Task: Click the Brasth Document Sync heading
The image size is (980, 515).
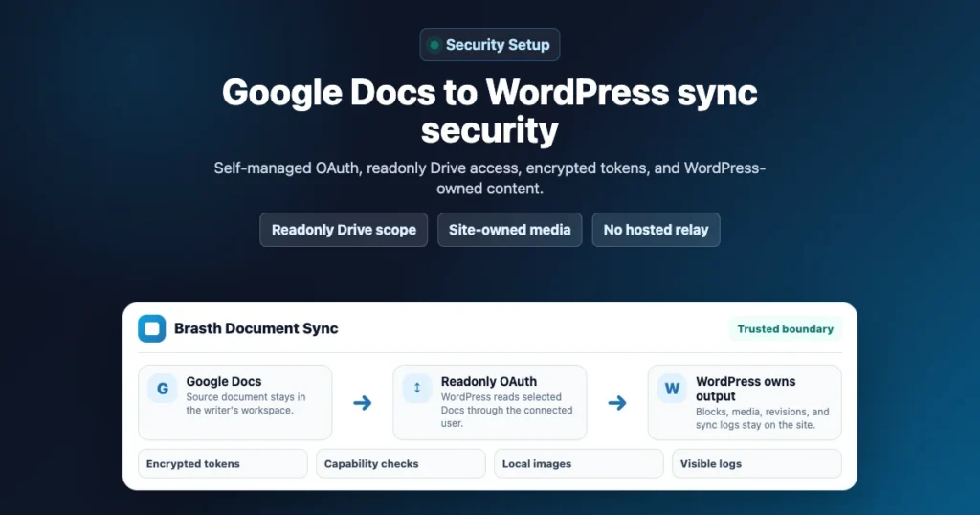Action: point(256,328)
